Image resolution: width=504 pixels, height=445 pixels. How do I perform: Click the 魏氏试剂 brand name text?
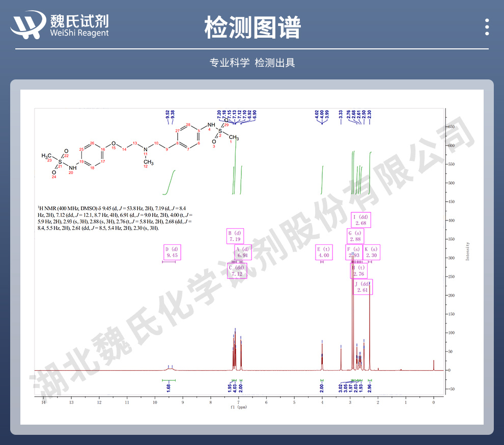(79, 21)
